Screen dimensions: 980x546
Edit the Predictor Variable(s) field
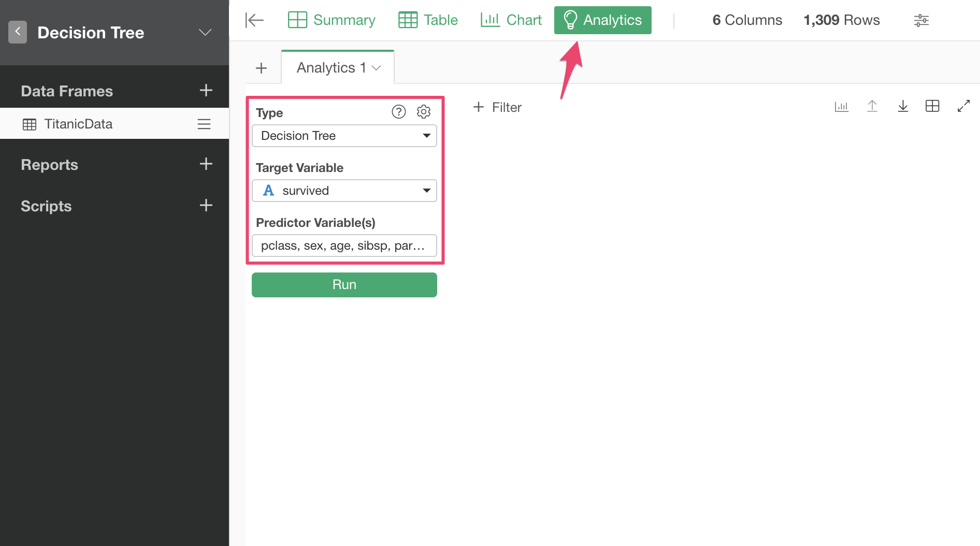pos(344,246)
